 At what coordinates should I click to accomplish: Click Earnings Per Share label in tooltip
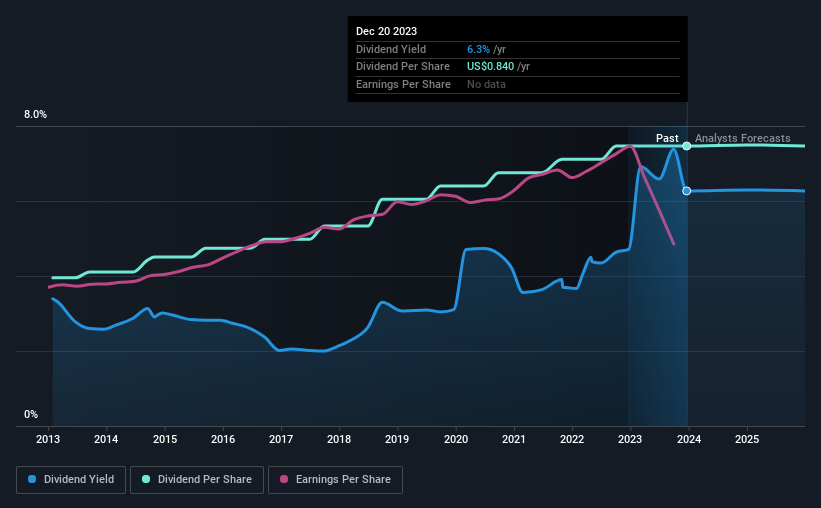(x=403, y=84)
